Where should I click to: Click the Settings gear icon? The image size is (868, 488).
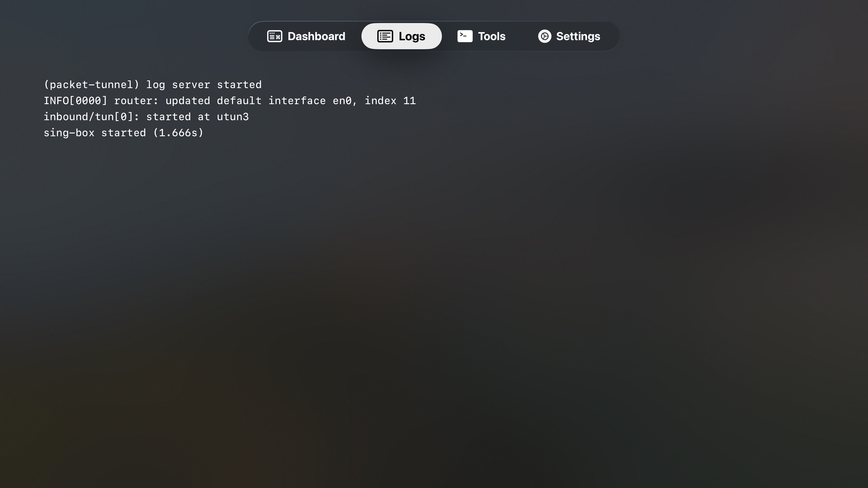(545, 36)
